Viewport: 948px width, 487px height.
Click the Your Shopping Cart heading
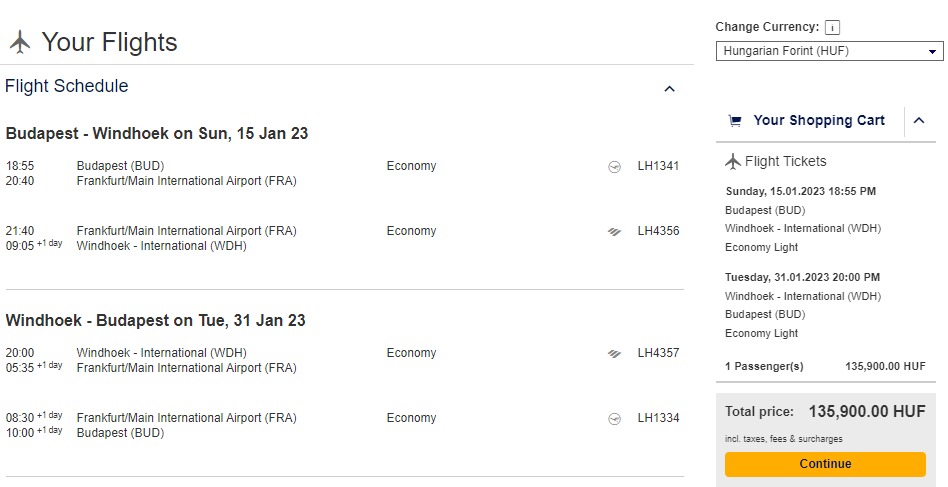coord(819,120)
